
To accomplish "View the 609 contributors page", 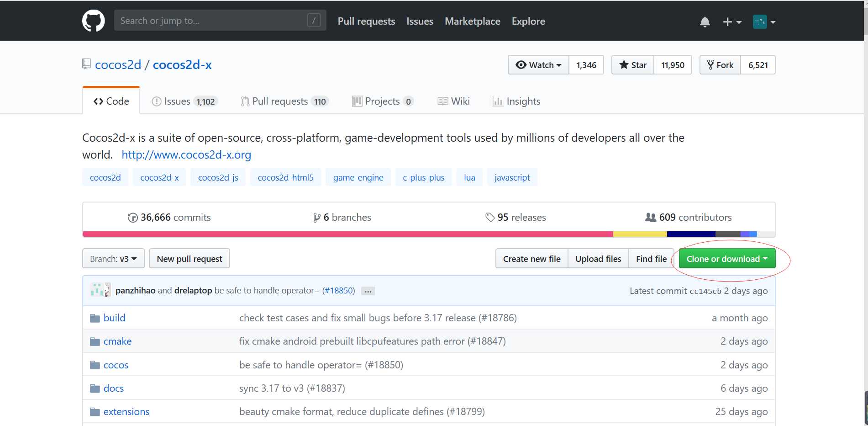I will [x=689, y=217].
